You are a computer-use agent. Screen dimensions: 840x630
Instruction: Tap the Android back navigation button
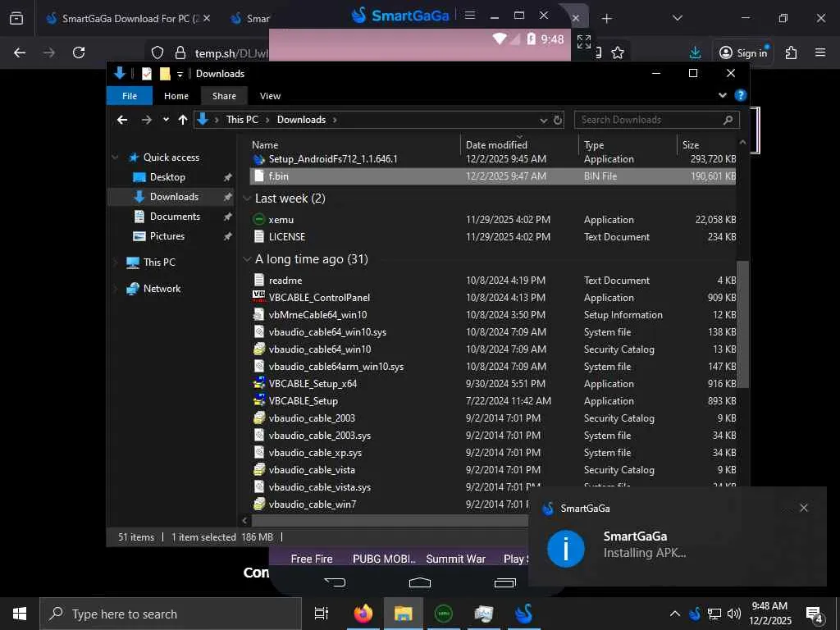tap(335, 582)
